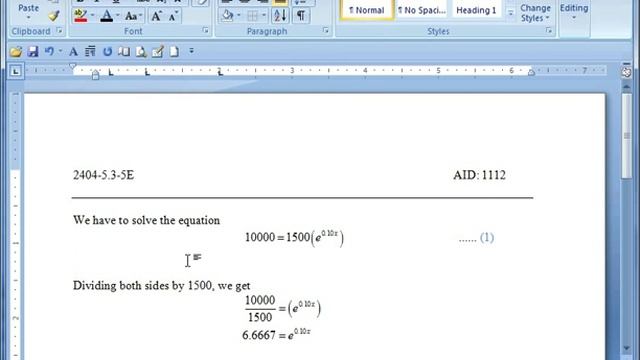Click the equation '6.6667 = e^0.10x'
This screenshot has height=360, width=640.
tap(276, 335)
